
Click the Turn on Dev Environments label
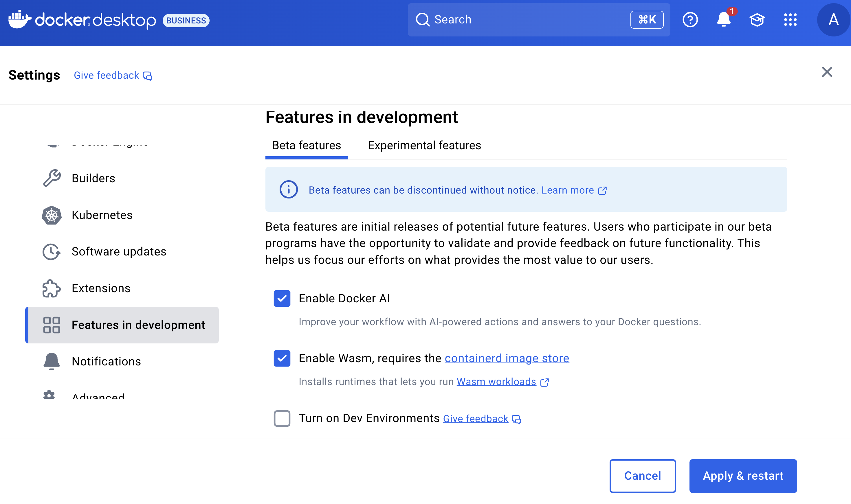369,418
